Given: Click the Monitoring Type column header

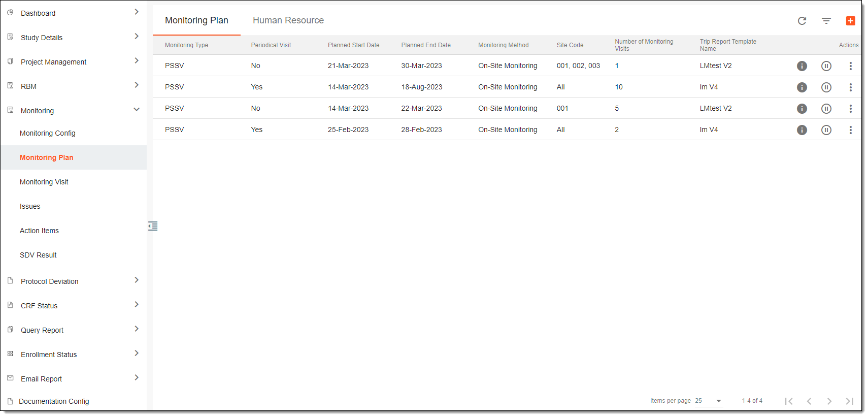Looking at the screenshot, I should click(x=186, y=45).
